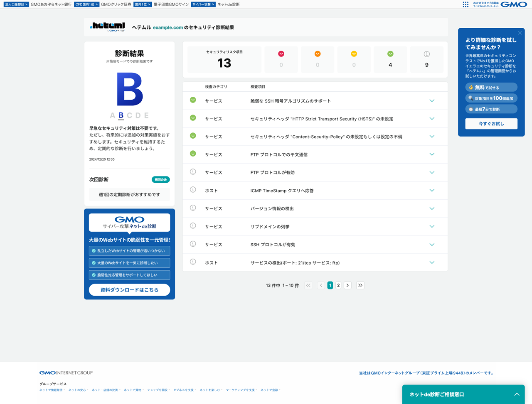
Task: Go to previous page arrow
Action: (321, 285)
